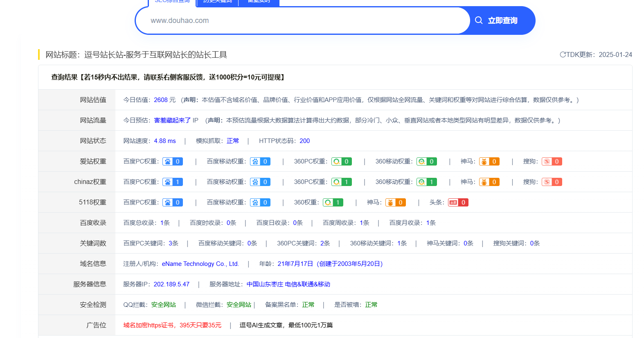Click chinaz权重 360PC权重 badge
644x338 pixels.
coord(342,182)
